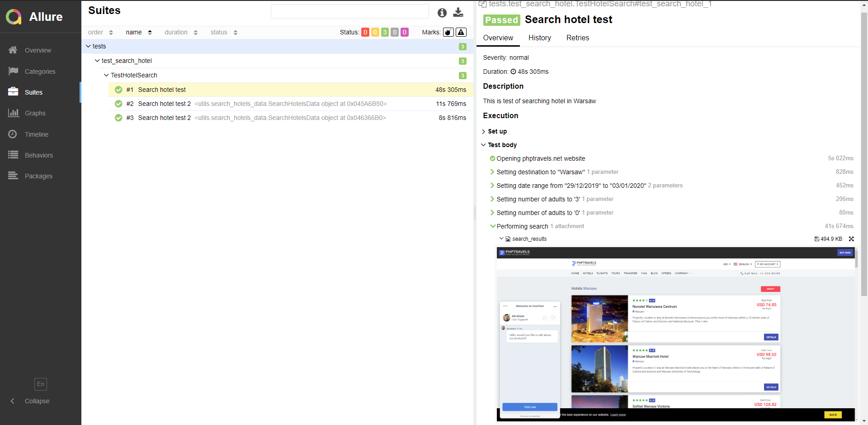Image resolution: width=868 pixels, height=425 pixels.
Task: Open the Timeline view in sidebar
Action: click(36, 134)
